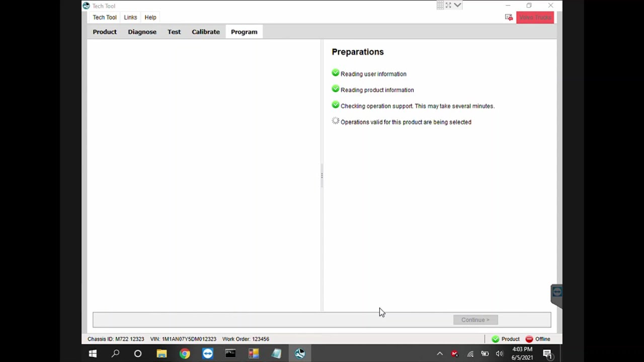
Task: Click the loading spinner beside Operations valid
Action: tap(336, 121)
